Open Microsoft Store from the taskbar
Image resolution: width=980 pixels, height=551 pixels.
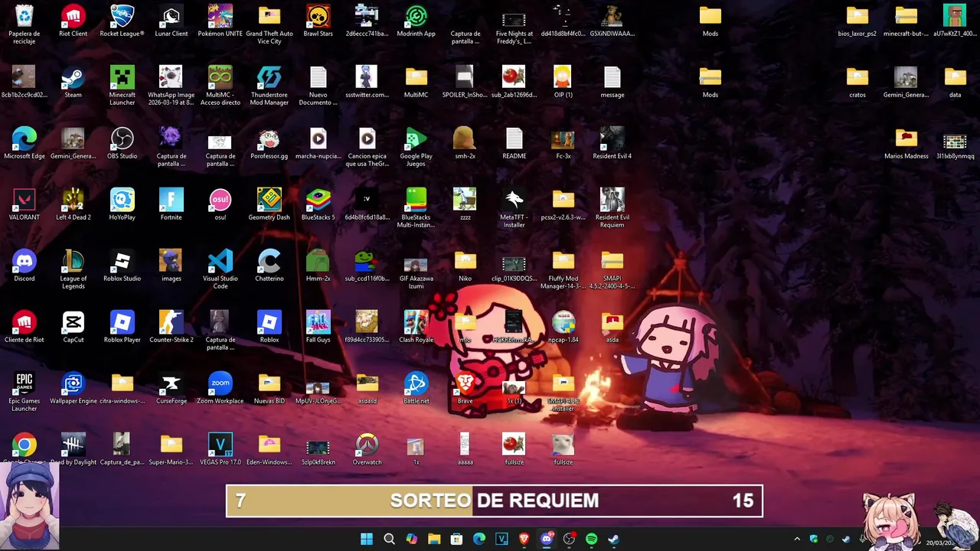coord(456,539)
